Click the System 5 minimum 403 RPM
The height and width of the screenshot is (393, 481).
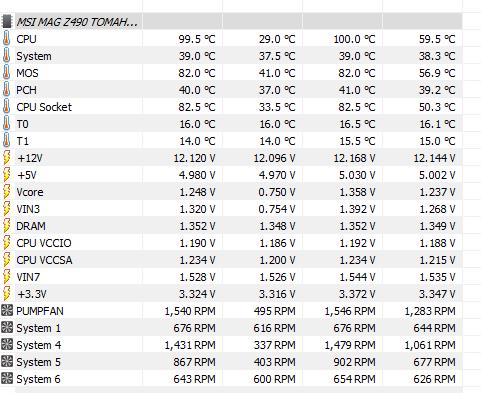click(x=274, y=362)
